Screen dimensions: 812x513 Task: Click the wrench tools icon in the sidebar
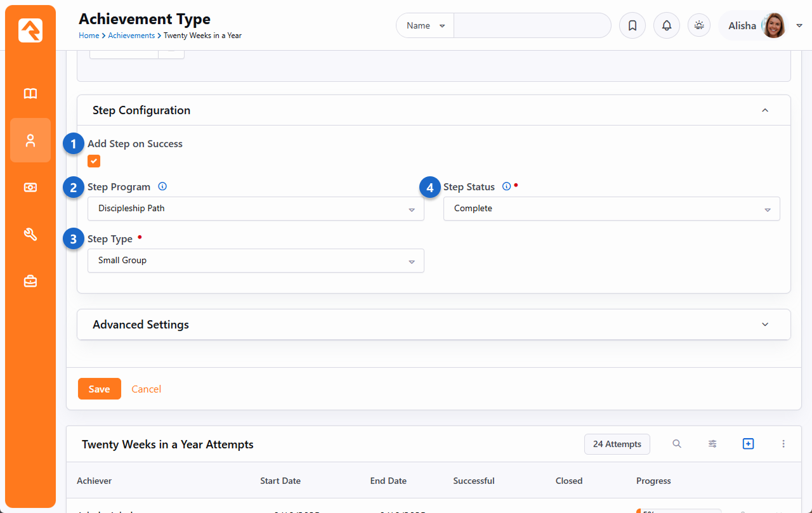pyautogui.click(x=30, y=235)
